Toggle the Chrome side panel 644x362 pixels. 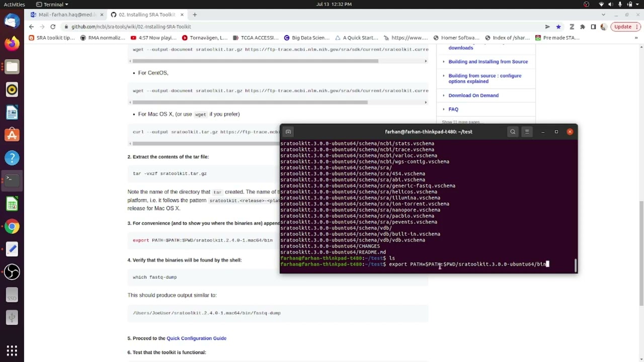[593, 27]
